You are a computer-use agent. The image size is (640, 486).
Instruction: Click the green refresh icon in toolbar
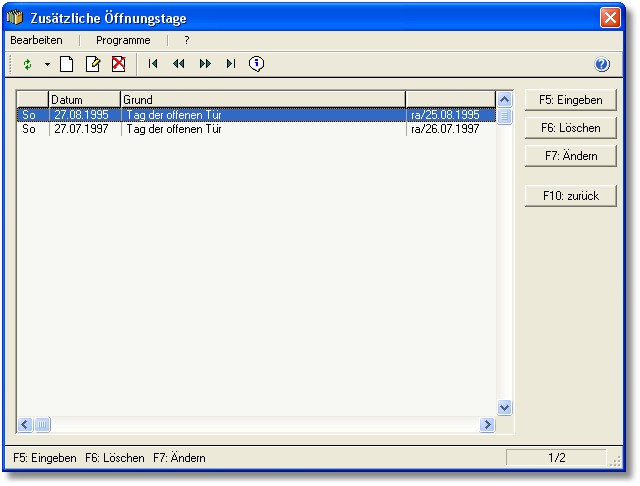click(28, 64)
